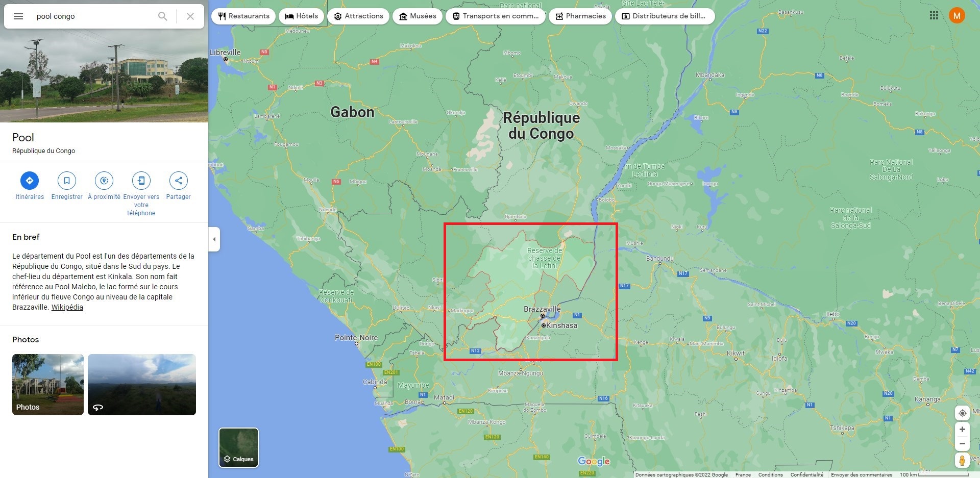Screen dimensions: 980x478
Task: Click Envoyer vers votre téléphone icon
Action: tap(141, 181)
